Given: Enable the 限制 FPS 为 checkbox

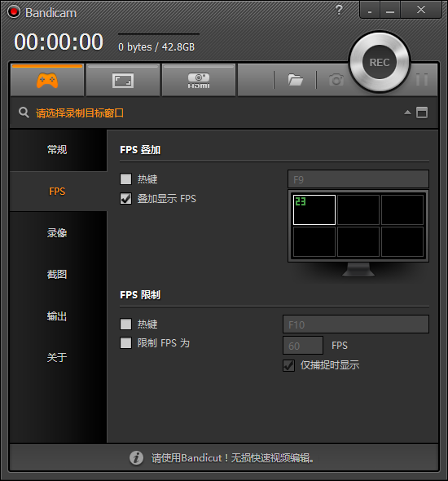Looking at the screenshot, I should point(125,343).
